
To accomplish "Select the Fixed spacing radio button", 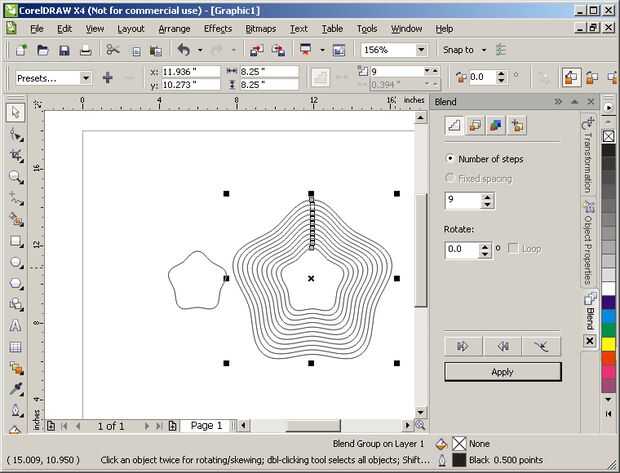I will 450,178.
